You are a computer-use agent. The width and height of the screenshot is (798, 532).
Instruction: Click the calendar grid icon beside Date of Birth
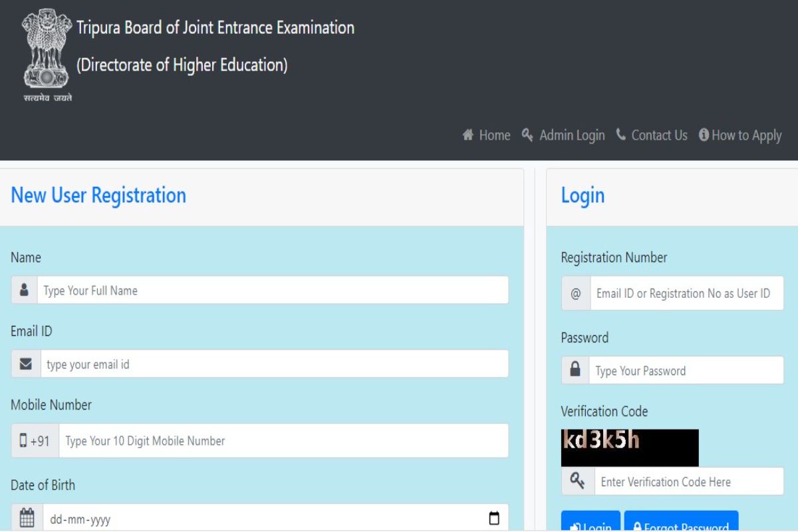(x=27, y=517)
